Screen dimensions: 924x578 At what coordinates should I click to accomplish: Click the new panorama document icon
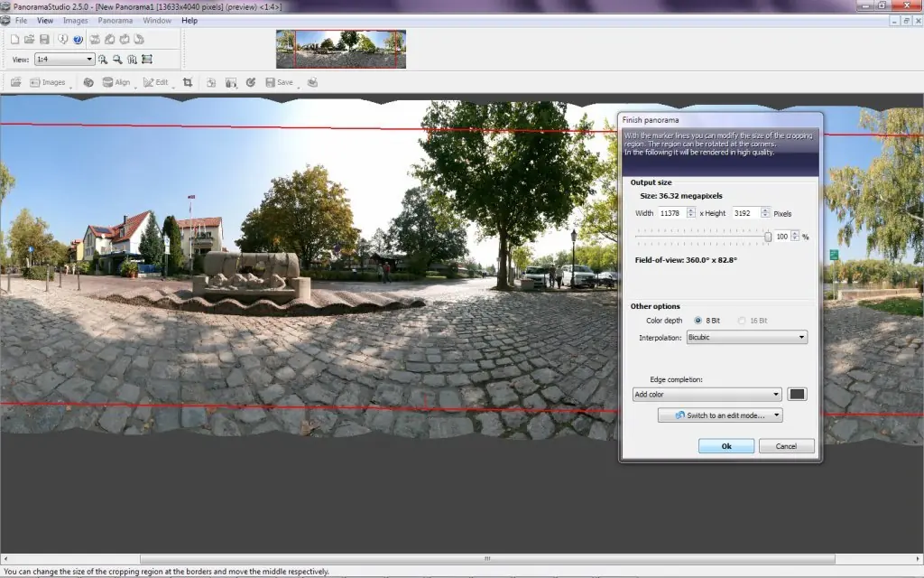click(x=14, y=40)
